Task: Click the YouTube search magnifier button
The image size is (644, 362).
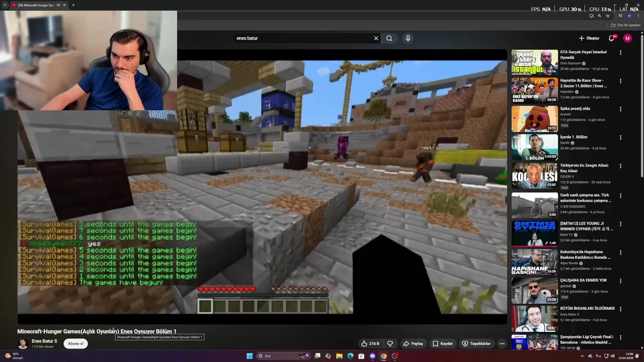Action: click(x=389, y=38)
